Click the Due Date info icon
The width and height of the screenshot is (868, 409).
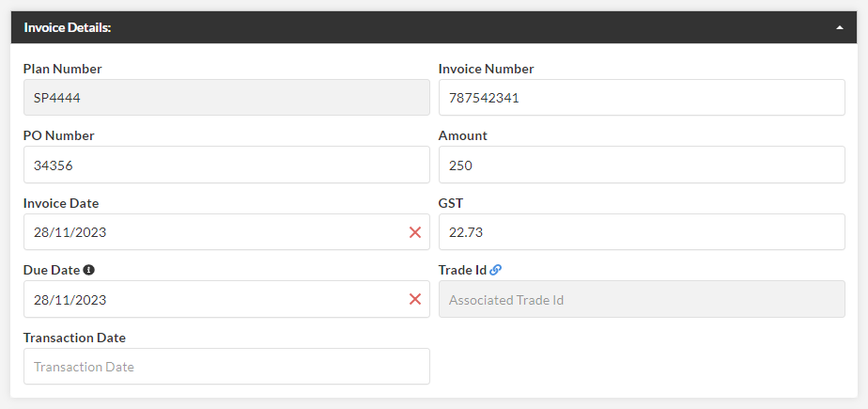88,270
